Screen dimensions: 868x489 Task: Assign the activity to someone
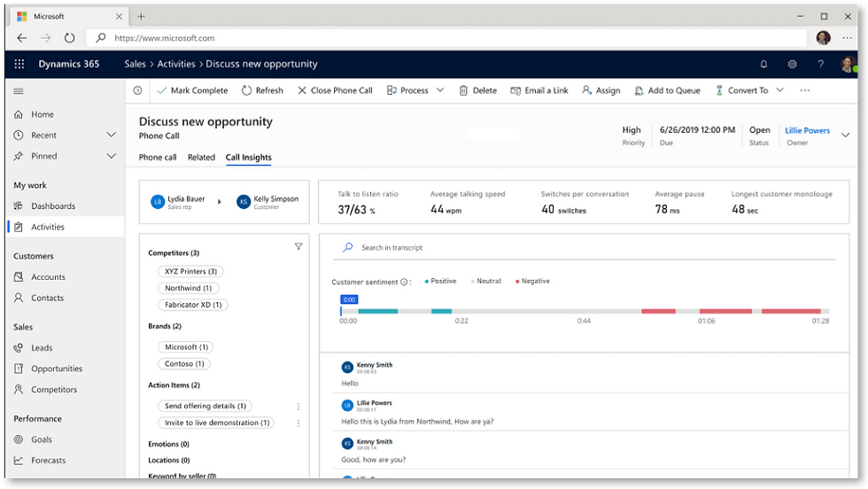pos(601,90)
